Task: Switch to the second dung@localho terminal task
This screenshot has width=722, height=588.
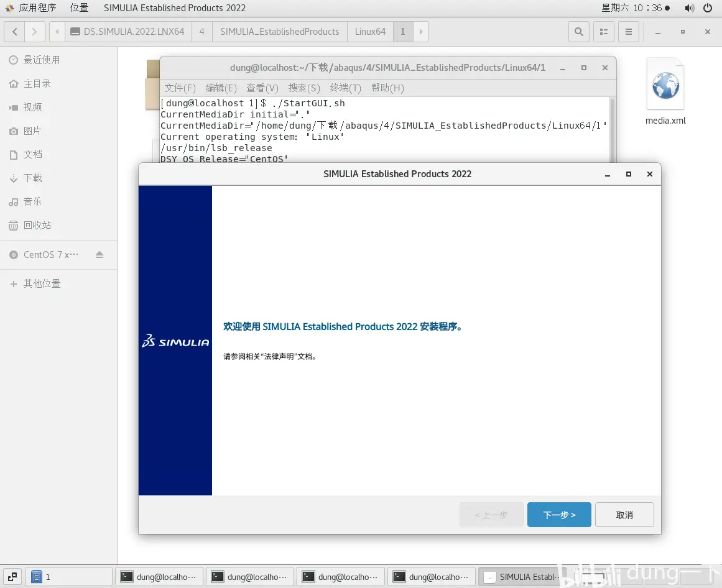Action: click(250, 576)
